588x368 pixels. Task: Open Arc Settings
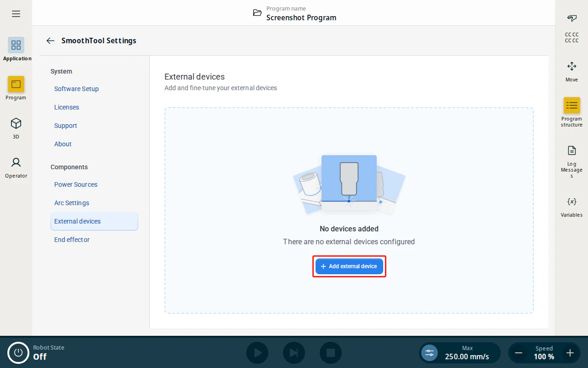(x=72, y=203)
